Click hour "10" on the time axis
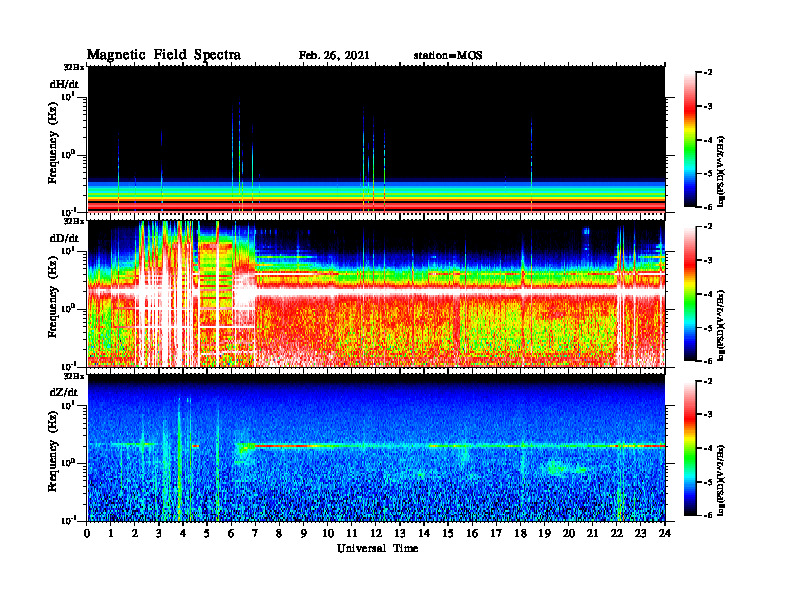 coord(328,534)
